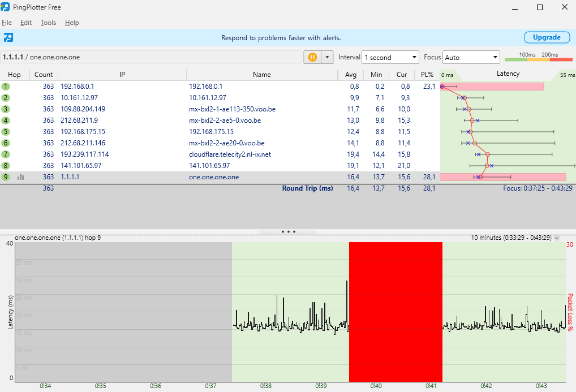
Task: Pause the trace with the orange button
Action: tap(312, 57)
